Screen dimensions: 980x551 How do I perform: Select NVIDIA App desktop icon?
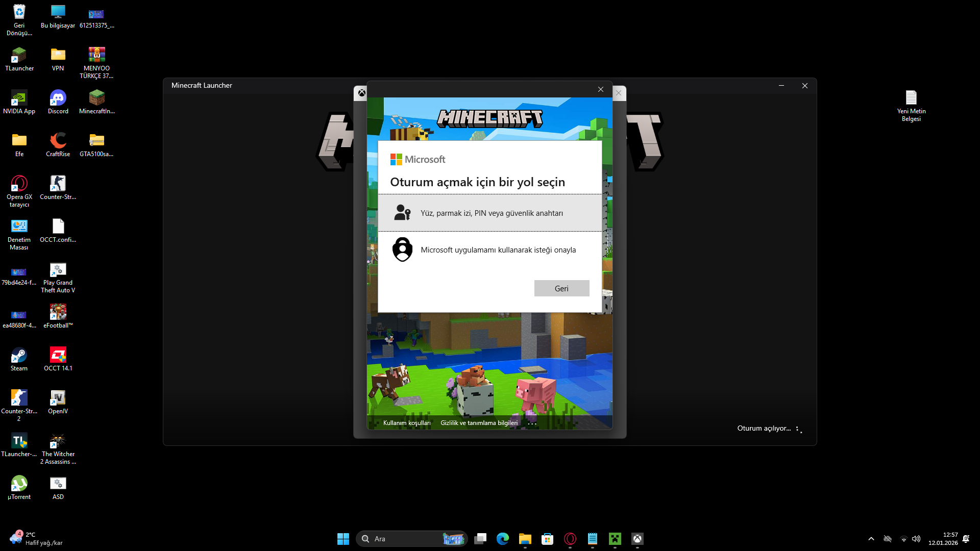click(x=19, y=102)
